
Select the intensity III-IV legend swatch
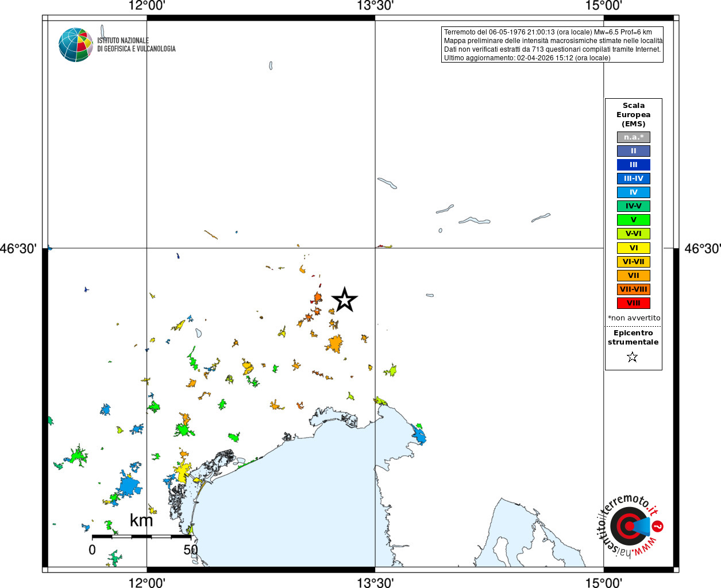point(634,179)
